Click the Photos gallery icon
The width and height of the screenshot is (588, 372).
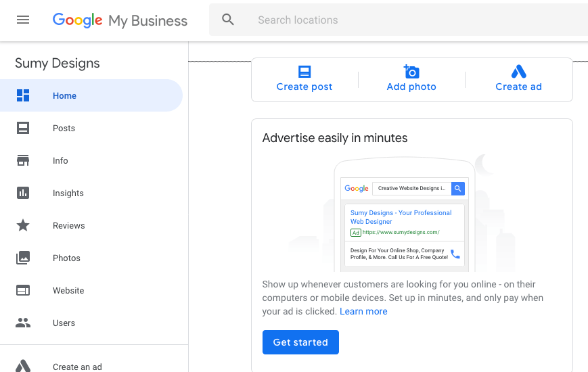(x=23, y=258)
